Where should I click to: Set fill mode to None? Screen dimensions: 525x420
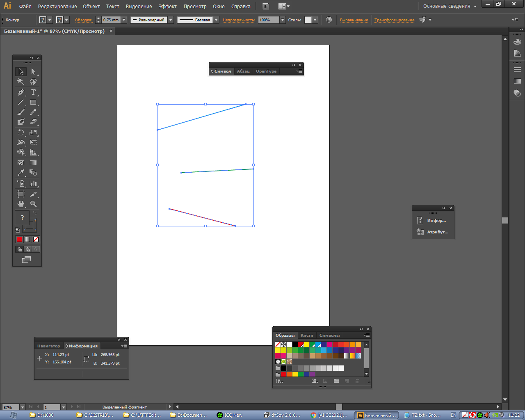tap(36, 239)
